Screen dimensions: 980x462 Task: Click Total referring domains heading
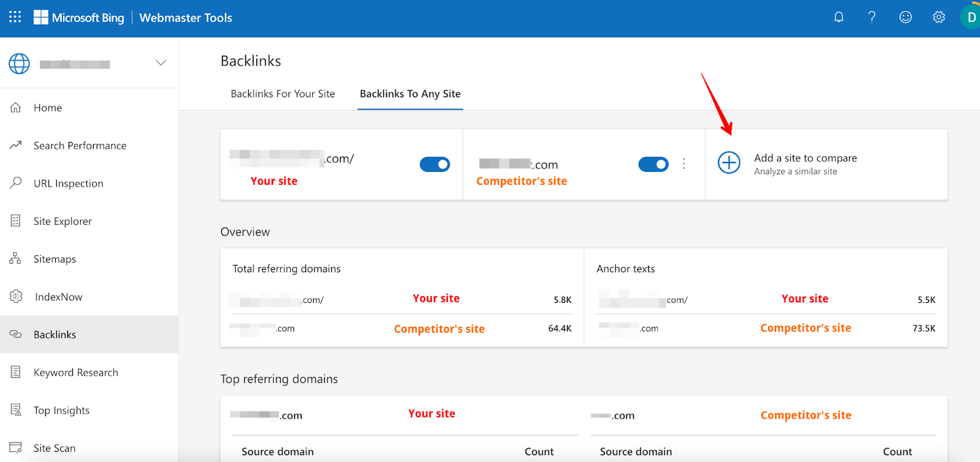coord(286,269)
